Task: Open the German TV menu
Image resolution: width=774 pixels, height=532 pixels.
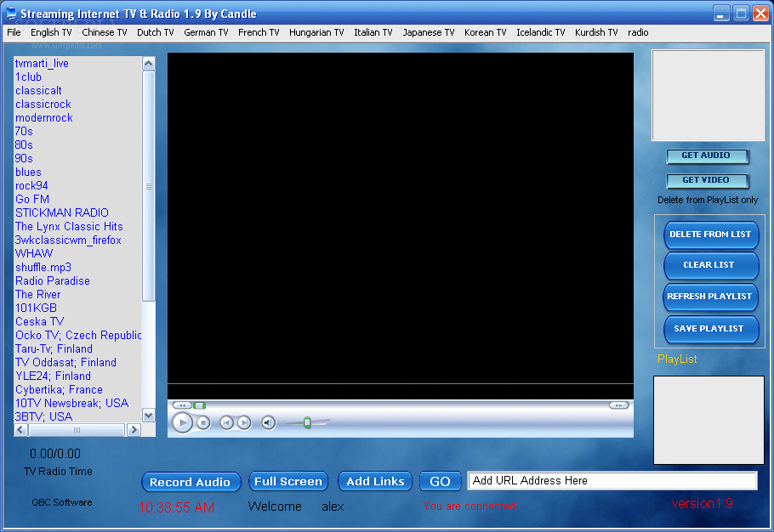Action: [207, 32]
